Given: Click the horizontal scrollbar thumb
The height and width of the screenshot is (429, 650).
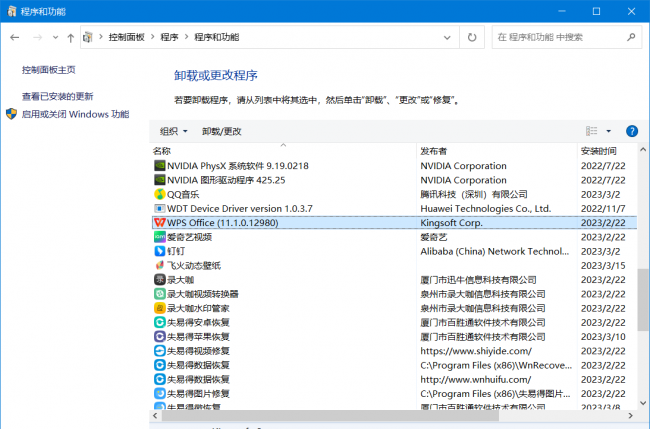Looking at the screenshot, I should (330, 415).
